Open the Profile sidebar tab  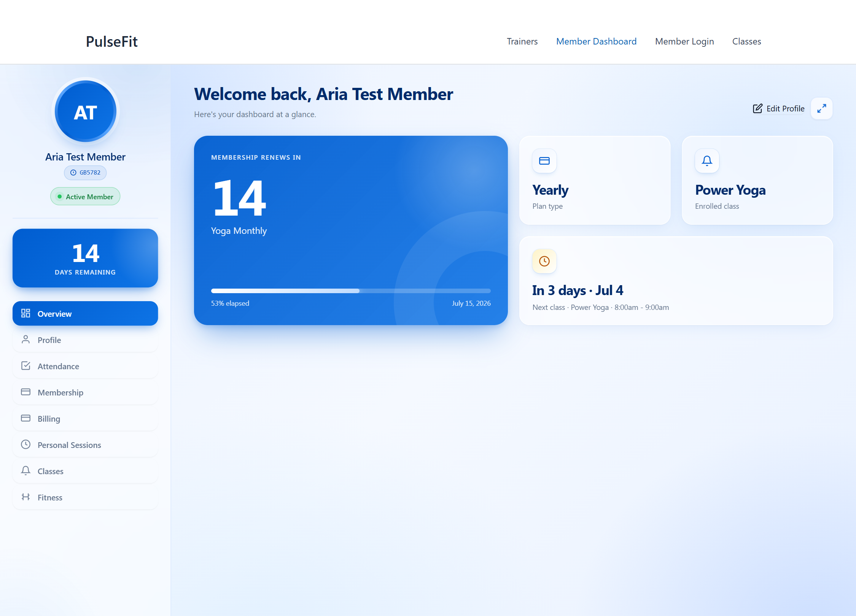[85, 340]
